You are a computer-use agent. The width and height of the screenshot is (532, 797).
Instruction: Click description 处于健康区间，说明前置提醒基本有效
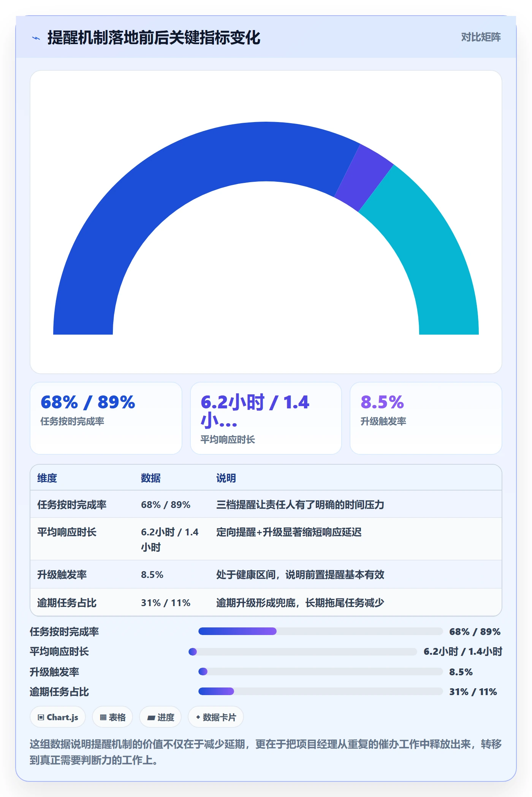pos(300,575)
